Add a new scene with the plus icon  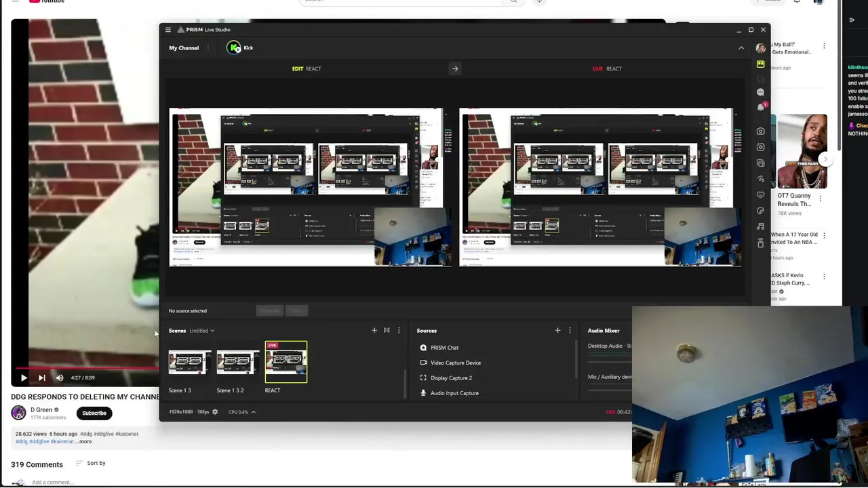[374, 330]
